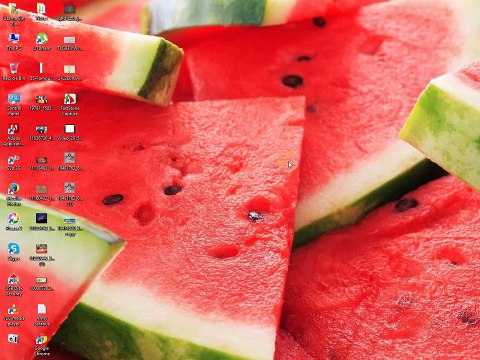Open the Adobe Application shortcut
480x360 pixels.
14,135
